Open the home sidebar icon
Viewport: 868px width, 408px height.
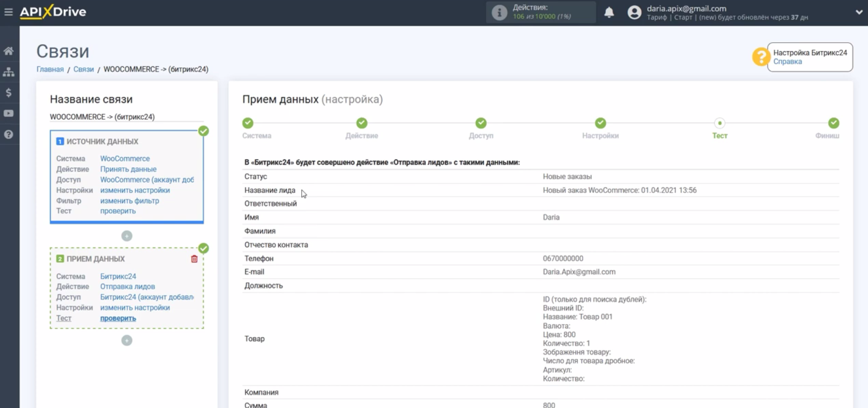point(9,51)
